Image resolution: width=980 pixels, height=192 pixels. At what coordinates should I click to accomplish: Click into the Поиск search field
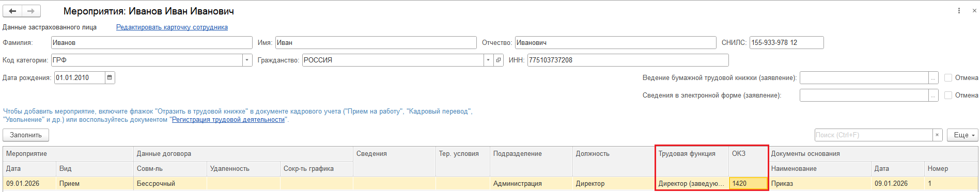tap(874, 135)
